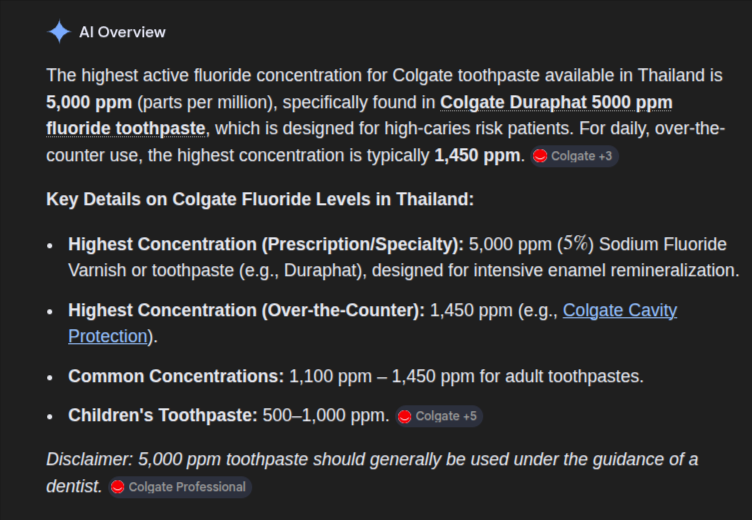Click the "Common Concentrations" bullet label

tap(176, 376)
